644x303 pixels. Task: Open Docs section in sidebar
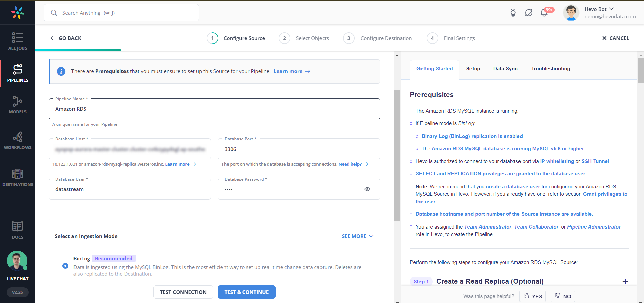(x=17, y=230)
